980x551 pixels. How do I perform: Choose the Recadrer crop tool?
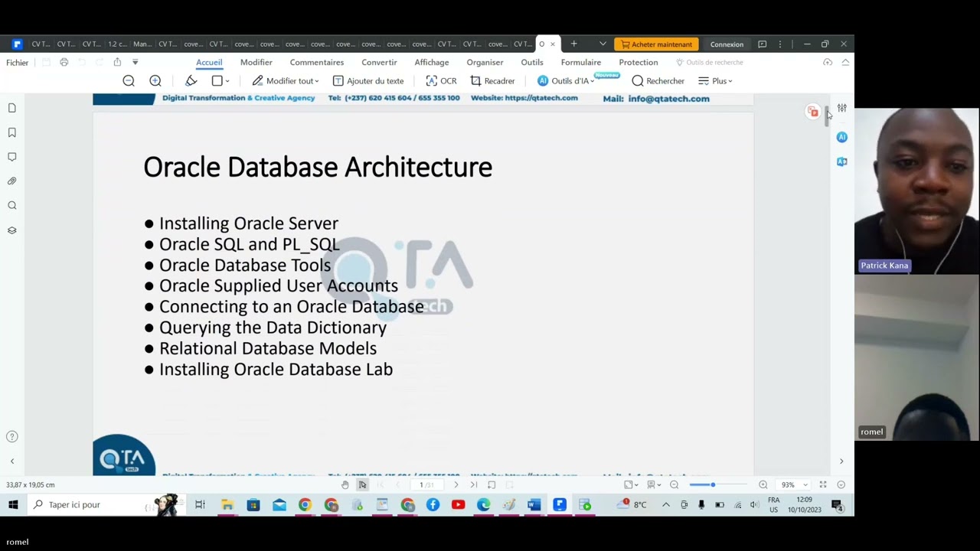492,80
